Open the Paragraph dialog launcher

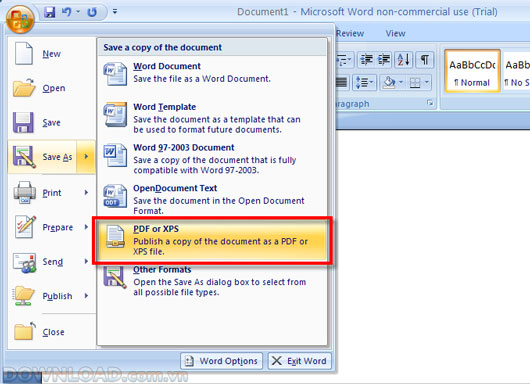(x=430, y=103)
